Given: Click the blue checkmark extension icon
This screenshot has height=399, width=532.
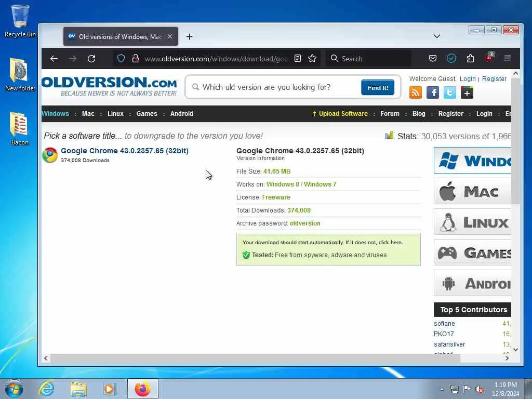Looking at the screenshot, I should [451, 58].
